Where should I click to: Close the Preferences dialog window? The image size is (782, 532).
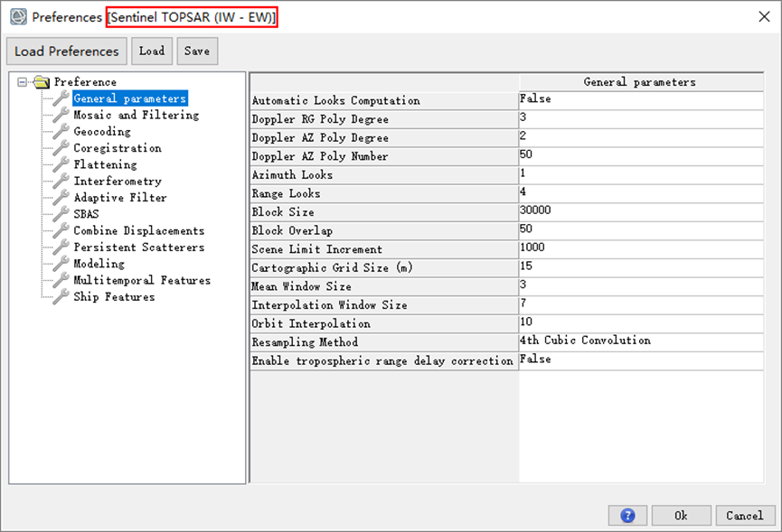coord(764,16)
